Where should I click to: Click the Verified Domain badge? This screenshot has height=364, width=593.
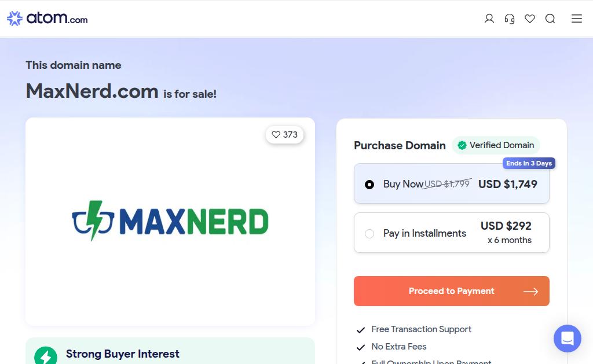coord(496,145)
